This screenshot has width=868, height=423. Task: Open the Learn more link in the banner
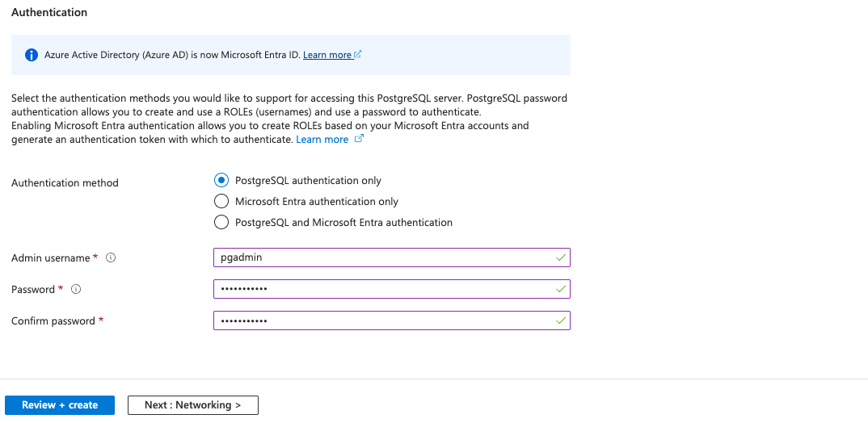pyautogui.click(x=327, y=55)
